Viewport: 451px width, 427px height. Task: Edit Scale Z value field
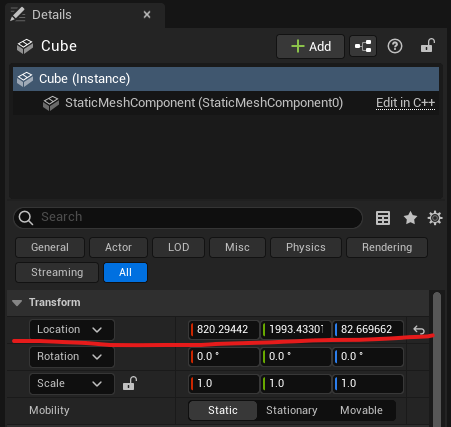(x=368, y=384)
